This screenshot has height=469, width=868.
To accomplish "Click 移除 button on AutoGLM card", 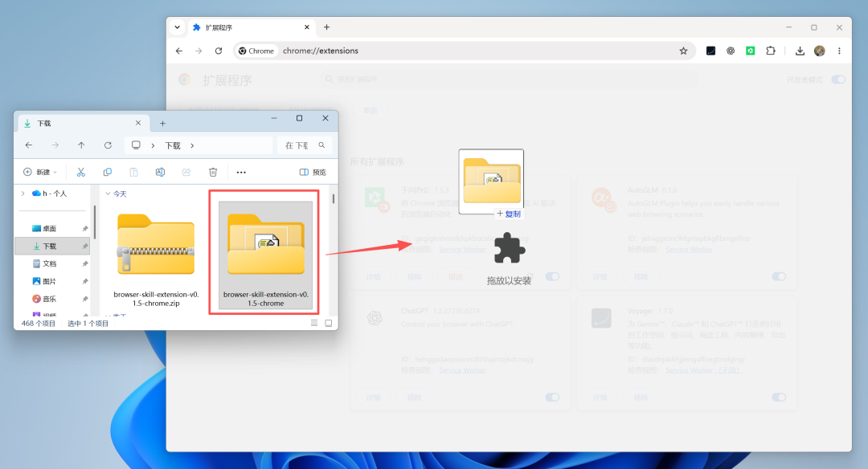I will tap(641, 276).
